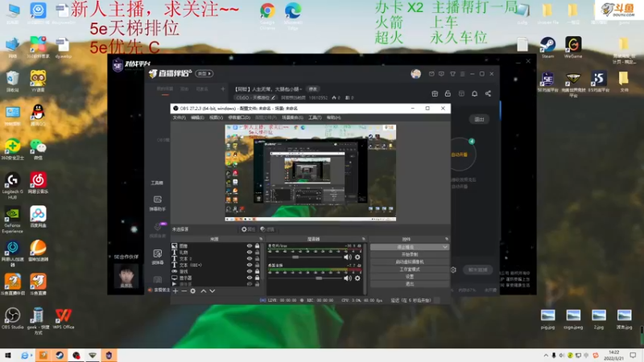The image size is (644, 362).
Task: Open the Steam desktop icon
Action: [547, 47]
